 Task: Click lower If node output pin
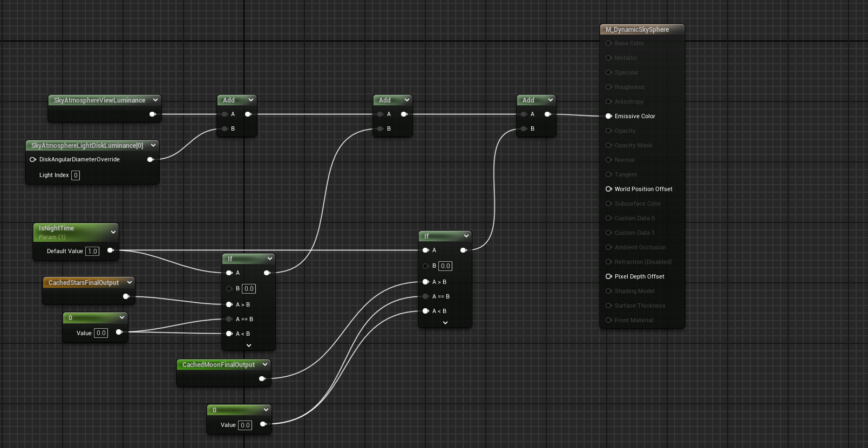click(x=267, y=273)
